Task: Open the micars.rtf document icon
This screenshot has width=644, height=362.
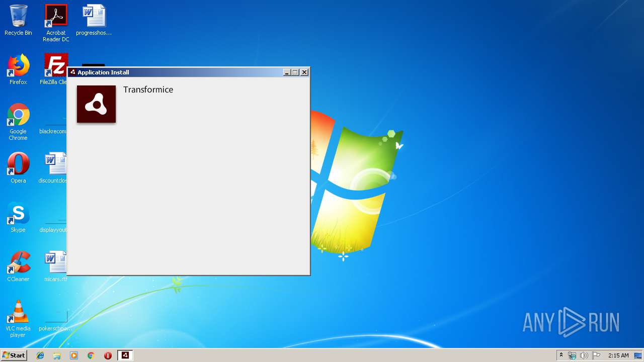Action: pos(55,266)
